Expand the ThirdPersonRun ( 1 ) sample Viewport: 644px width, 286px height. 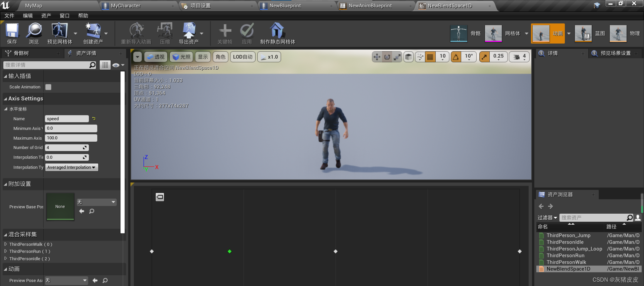click(x=6, y=251)
